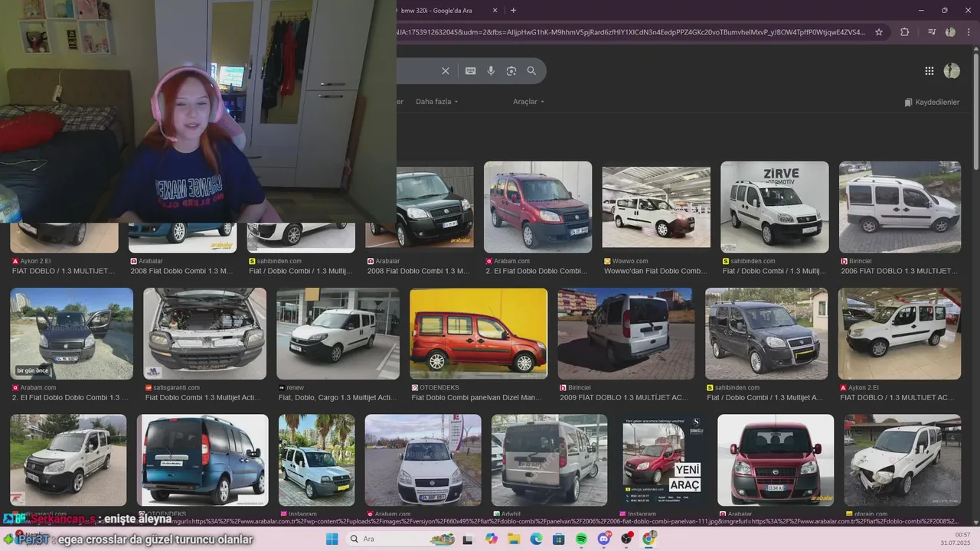The height and width of the screenshot is (551, 980).
Task: Open the blue Doblo rear image from OTOENDEKS
Action: point(202,460)
